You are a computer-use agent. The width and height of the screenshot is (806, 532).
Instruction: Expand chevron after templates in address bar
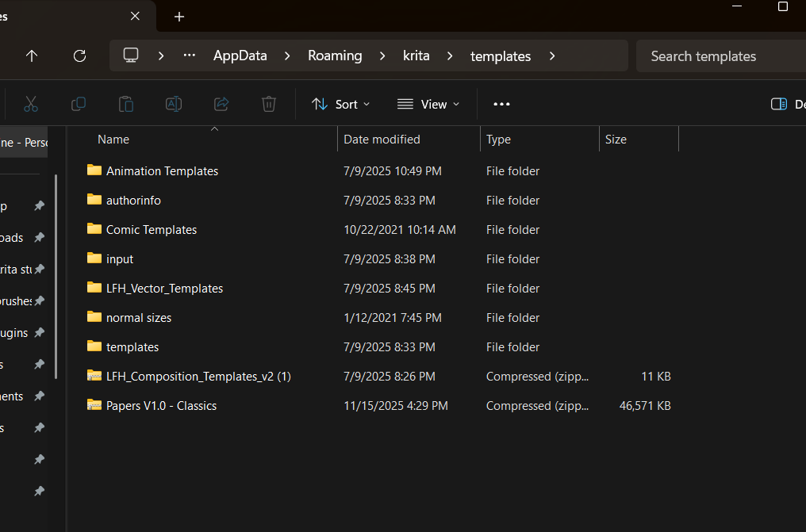pos(552,55)
